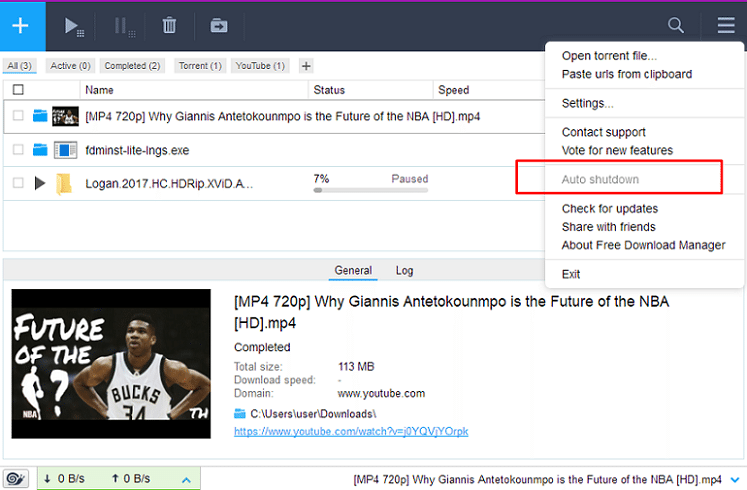Start all downloads from the toolbar

(x=74, y=26)
